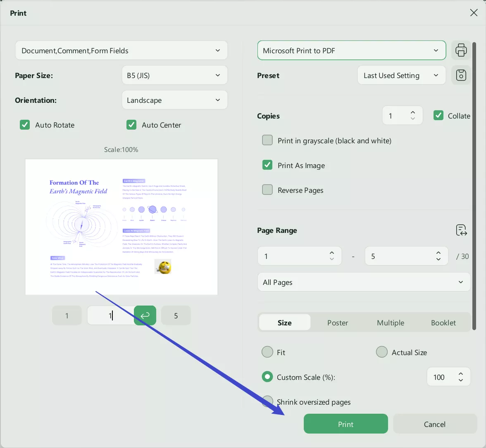Screen dimensions: 486x448
Task: Toggle the Auto Rotate checkbox
Action: (25, 125)
